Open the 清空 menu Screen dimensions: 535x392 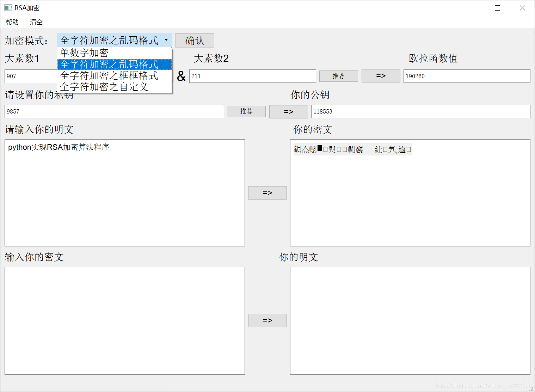pos(36,22)
